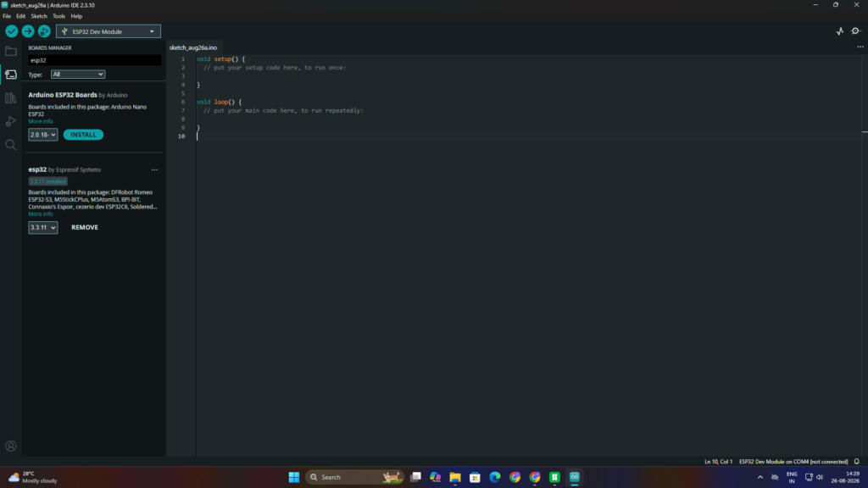Screen dimensions: 868x488
Task: Click the taskbar Search box
Action: 354,477
